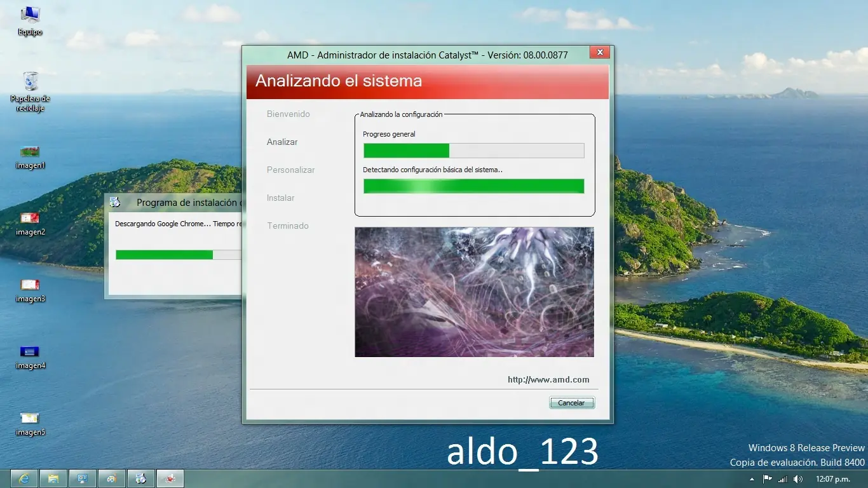Open the third taskbar app with monitor icon
The width and height of the screenshot is (868, 488).
click(x=82, y=478)
